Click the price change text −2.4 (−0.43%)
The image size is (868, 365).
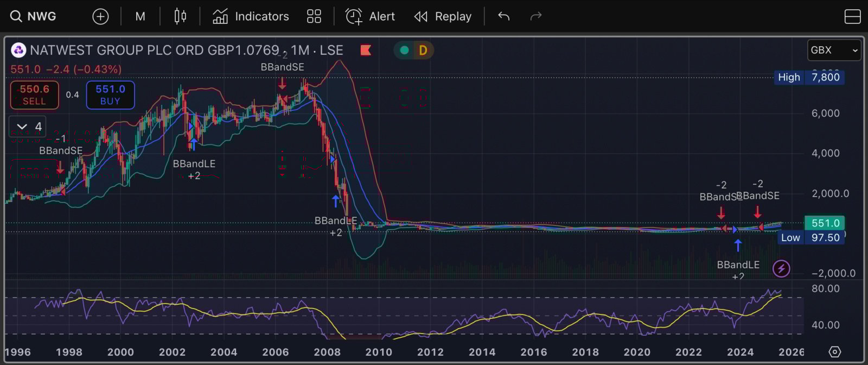84,69
